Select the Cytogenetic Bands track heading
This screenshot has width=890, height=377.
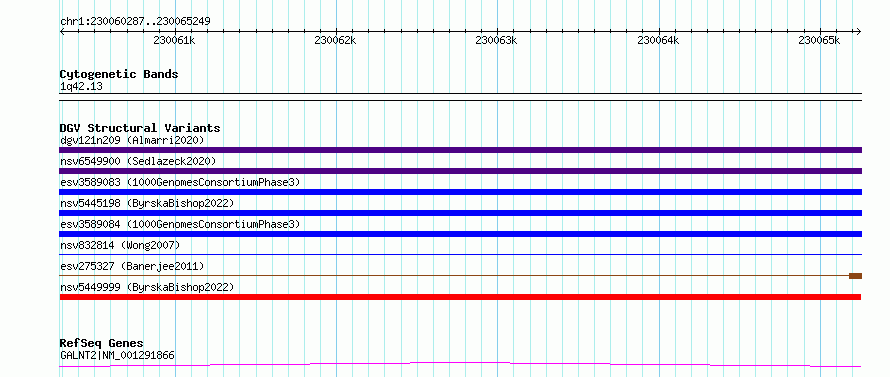pos(119,74)
